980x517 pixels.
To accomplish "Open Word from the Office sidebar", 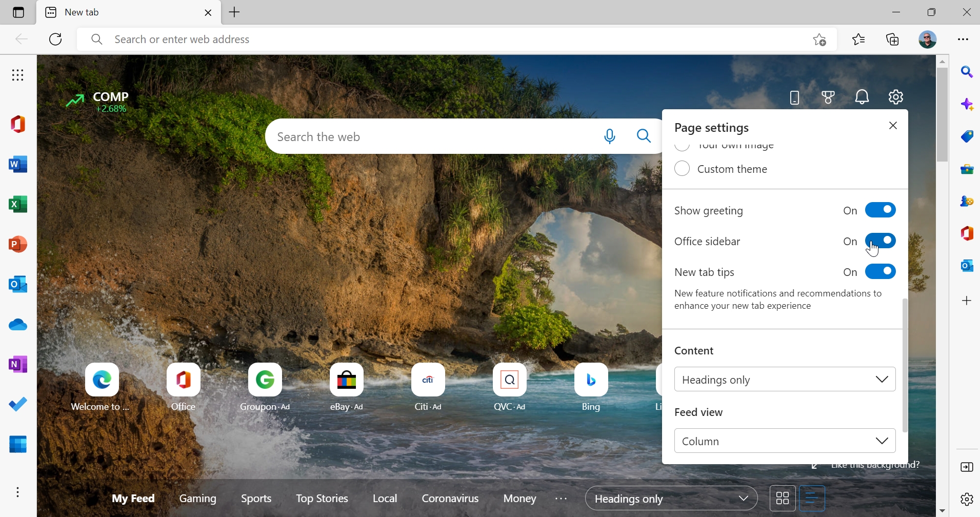I will 18,165.
